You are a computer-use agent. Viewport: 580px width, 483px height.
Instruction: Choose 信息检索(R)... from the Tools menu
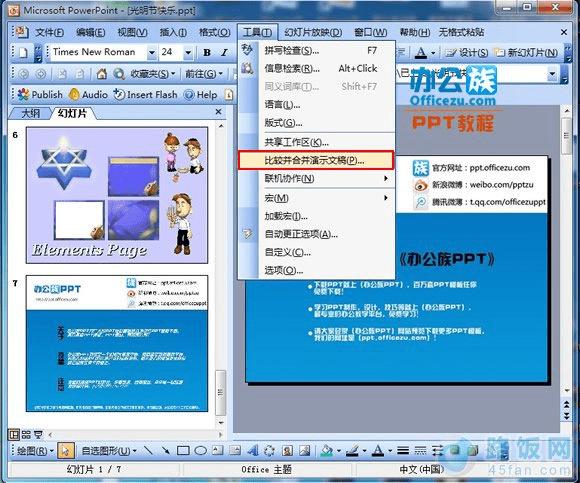317,68
